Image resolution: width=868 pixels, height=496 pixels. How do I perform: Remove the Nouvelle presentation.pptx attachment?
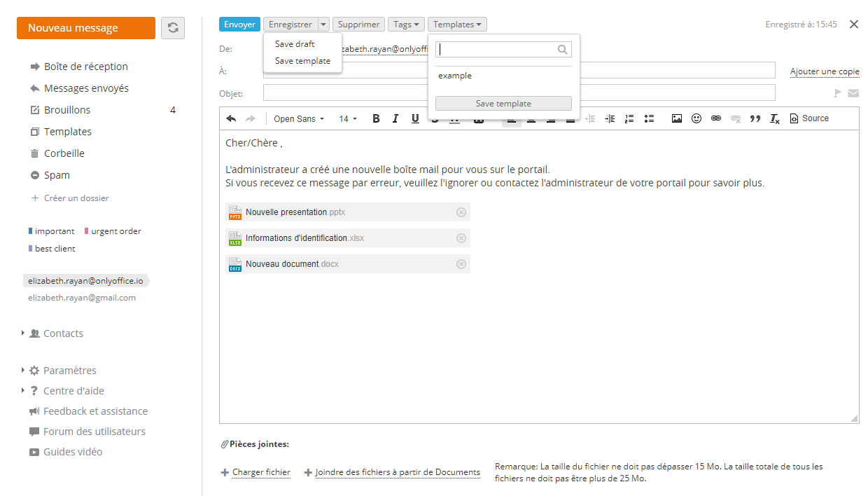tap(461, 212)
